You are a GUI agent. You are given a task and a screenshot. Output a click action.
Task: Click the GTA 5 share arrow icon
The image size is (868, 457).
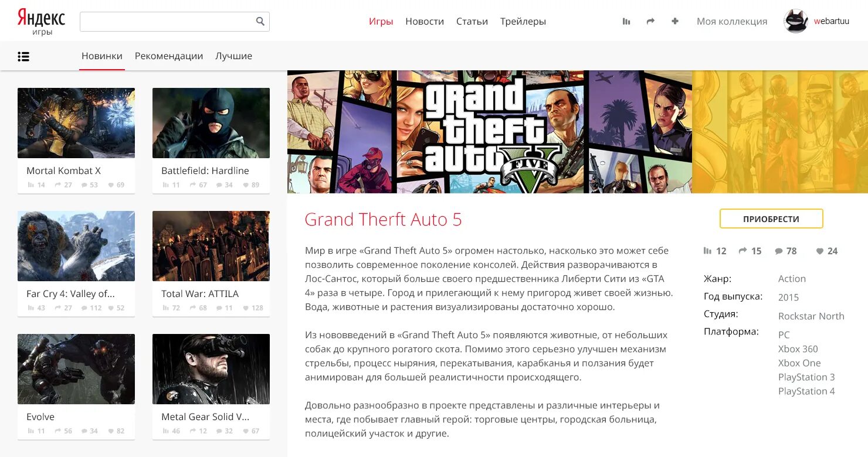point(743,251)
